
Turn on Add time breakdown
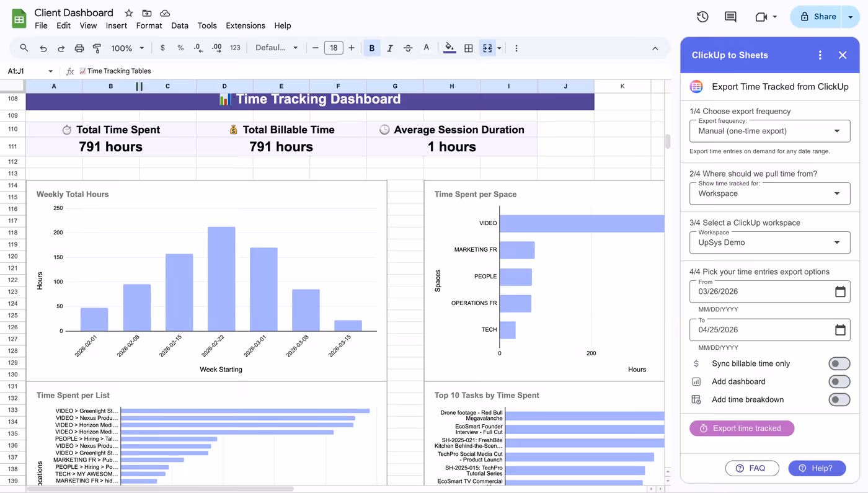point(839,399)
